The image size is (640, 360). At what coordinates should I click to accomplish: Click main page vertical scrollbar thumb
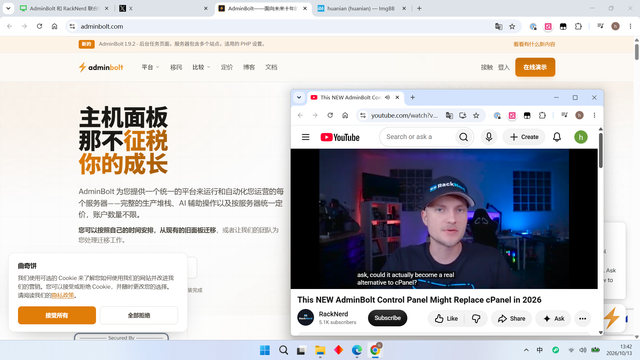coord(636,51)
